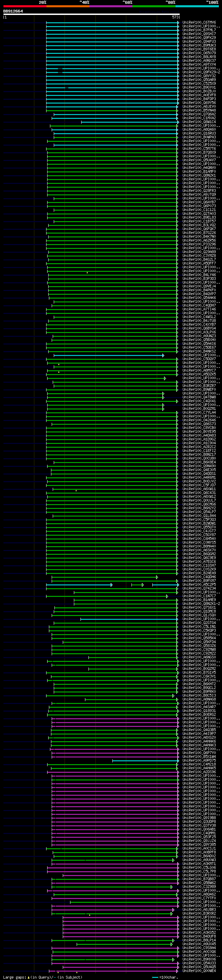This screenshot has height=980, width=222.
Task: Select UniRef100_Q69Y56 entry
Action: (199, 103)
